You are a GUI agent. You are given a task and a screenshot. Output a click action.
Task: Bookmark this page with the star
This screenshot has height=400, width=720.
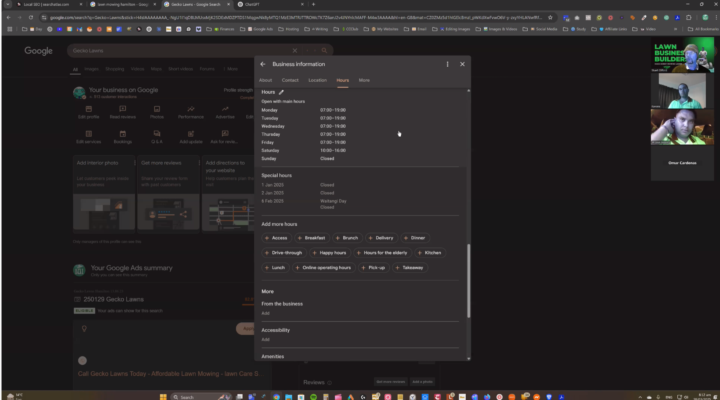(x=550, y=17)
